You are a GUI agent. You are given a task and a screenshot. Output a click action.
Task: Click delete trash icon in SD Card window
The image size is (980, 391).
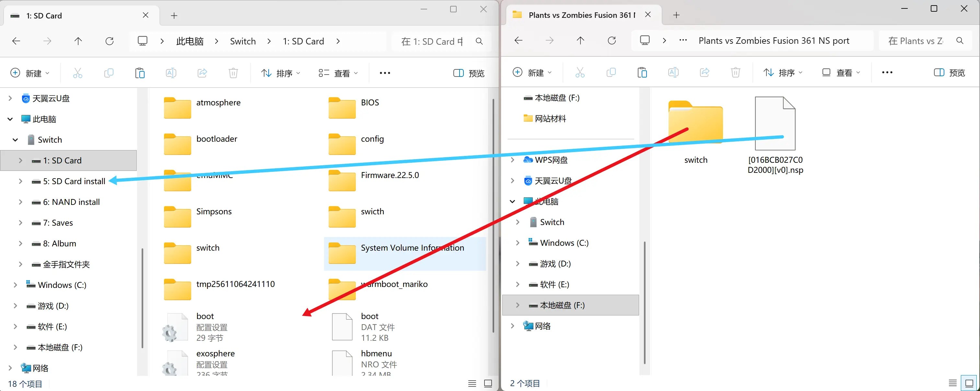click(x=233, y=73)
